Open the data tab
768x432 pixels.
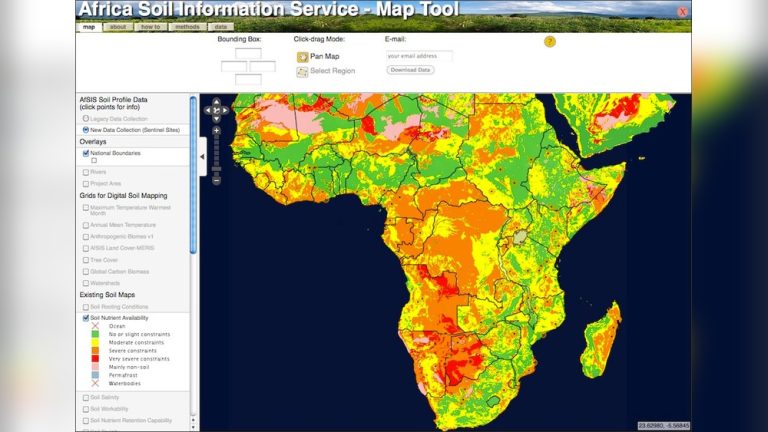[221, 27]
